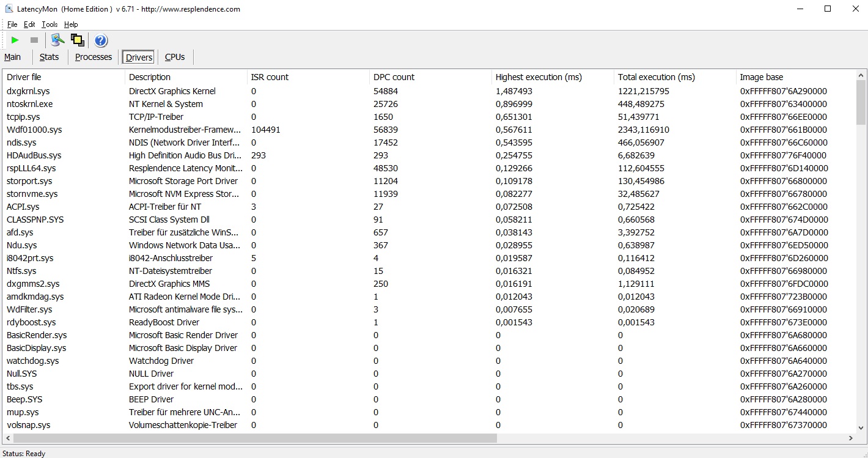Sort by DPC count column header
The width and height of the screenshot is (868, 458).
(430, 77)
